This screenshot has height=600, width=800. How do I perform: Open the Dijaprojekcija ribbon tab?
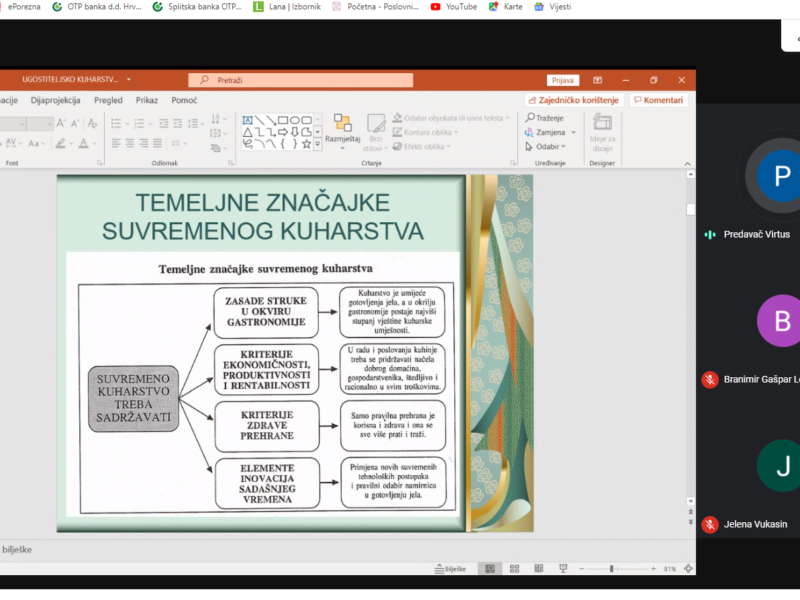55,100
